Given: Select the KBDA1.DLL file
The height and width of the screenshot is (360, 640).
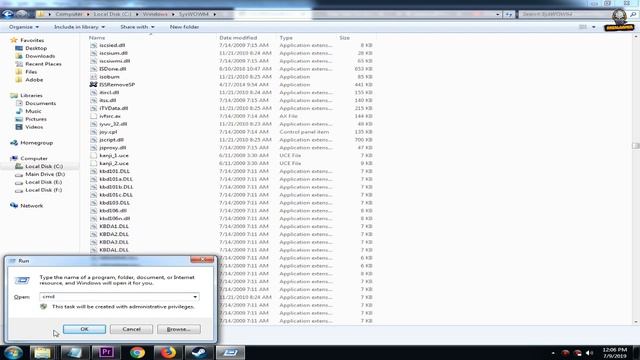Looking at the screenshot, I should pos(114,226).
